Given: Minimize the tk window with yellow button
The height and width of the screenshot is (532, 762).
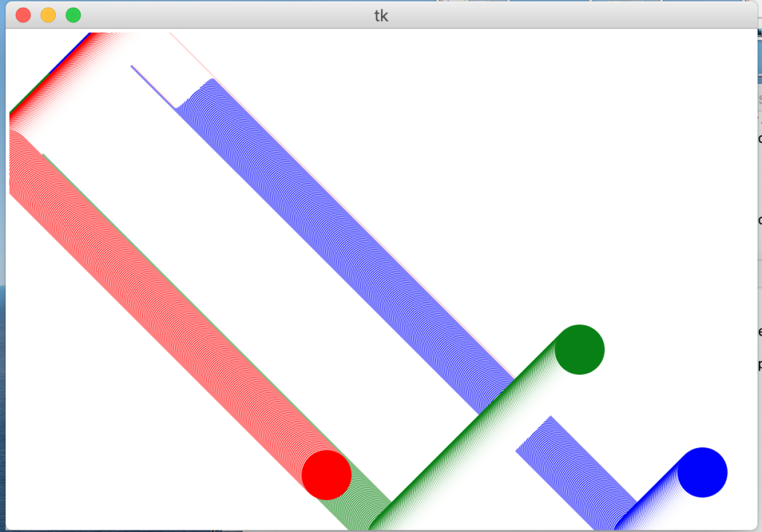Looking at the screenshot, I should point(48,16).
